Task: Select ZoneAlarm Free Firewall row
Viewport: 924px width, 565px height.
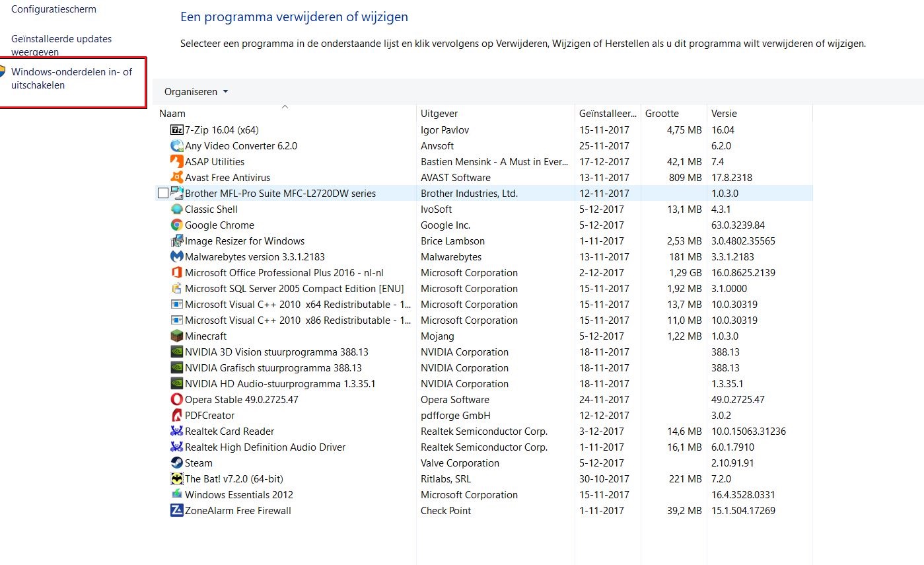Action: pos(483,511)
